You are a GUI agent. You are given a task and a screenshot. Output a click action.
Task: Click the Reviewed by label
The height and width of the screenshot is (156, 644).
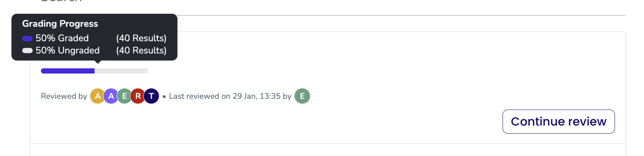point(64,96)
